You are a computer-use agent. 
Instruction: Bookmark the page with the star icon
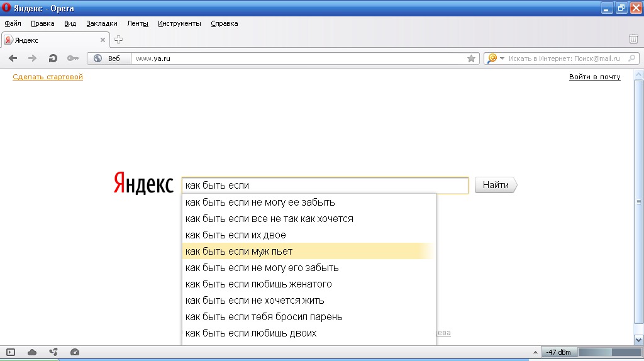click(x=471, y=58)
